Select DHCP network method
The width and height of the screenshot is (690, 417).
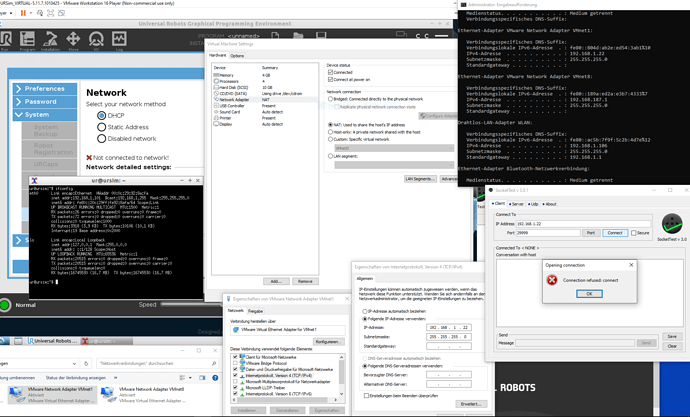pos(101,115)
